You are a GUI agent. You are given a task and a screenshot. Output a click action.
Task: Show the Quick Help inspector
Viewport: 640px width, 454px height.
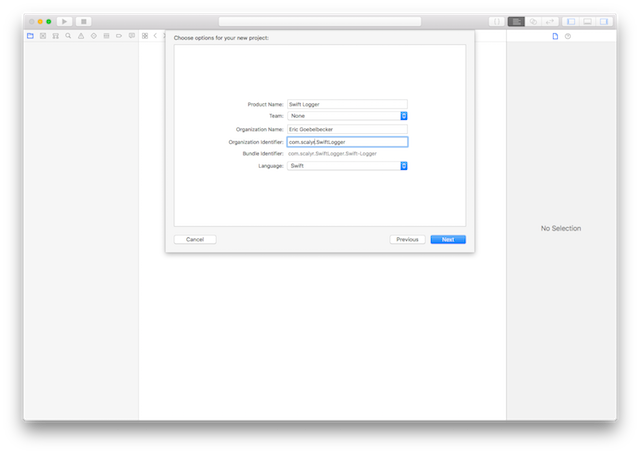[568, 36]
